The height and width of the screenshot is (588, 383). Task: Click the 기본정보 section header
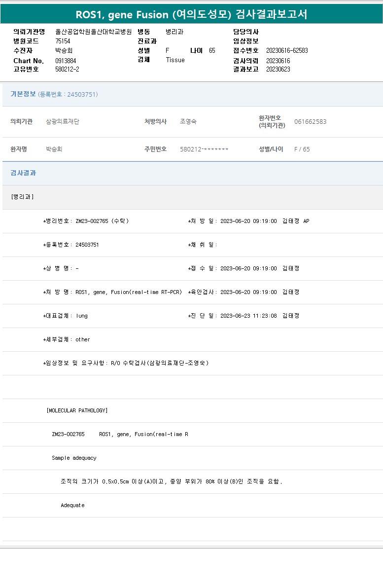pyautogui.click(x=23, y=94)
